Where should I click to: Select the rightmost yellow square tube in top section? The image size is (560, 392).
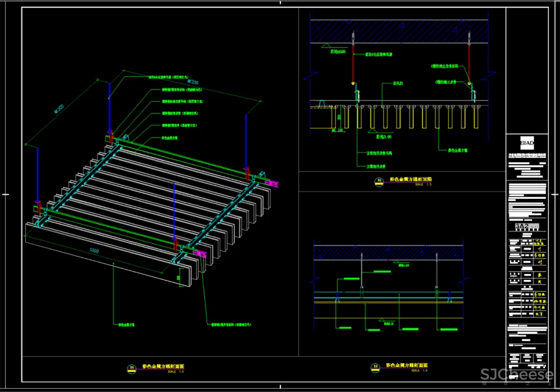[x=475, y=116]
